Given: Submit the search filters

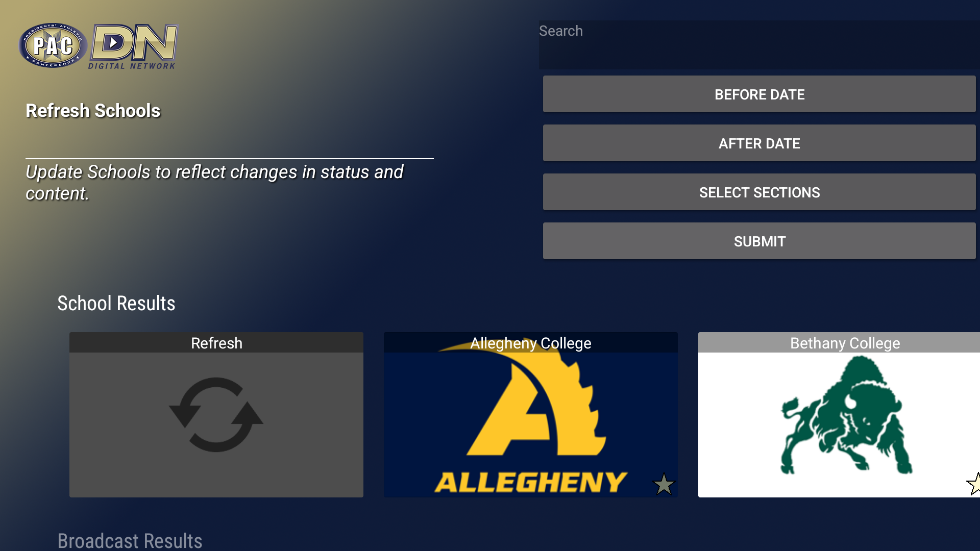Looking at the screenshot, I should [x=759, y=241].
